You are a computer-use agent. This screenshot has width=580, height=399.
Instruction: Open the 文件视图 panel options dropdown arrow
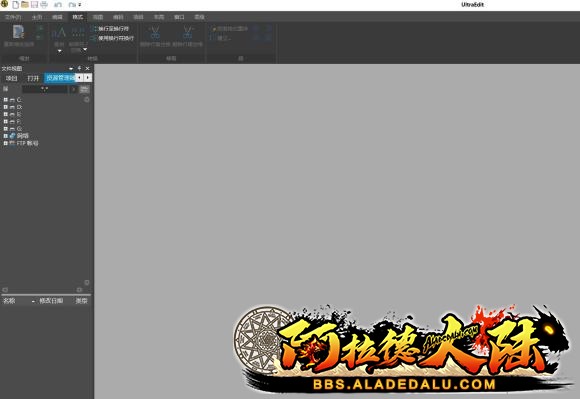[x=71, y=68]
